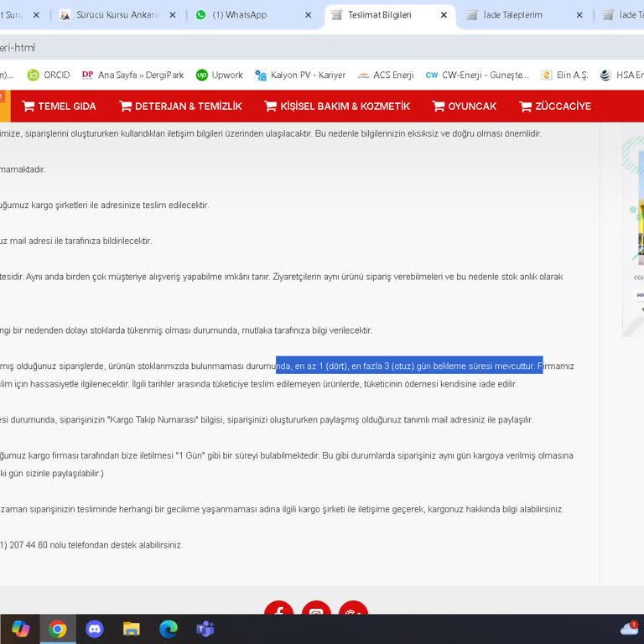Open Google Chrome from the taskbar

pos(58,629)
